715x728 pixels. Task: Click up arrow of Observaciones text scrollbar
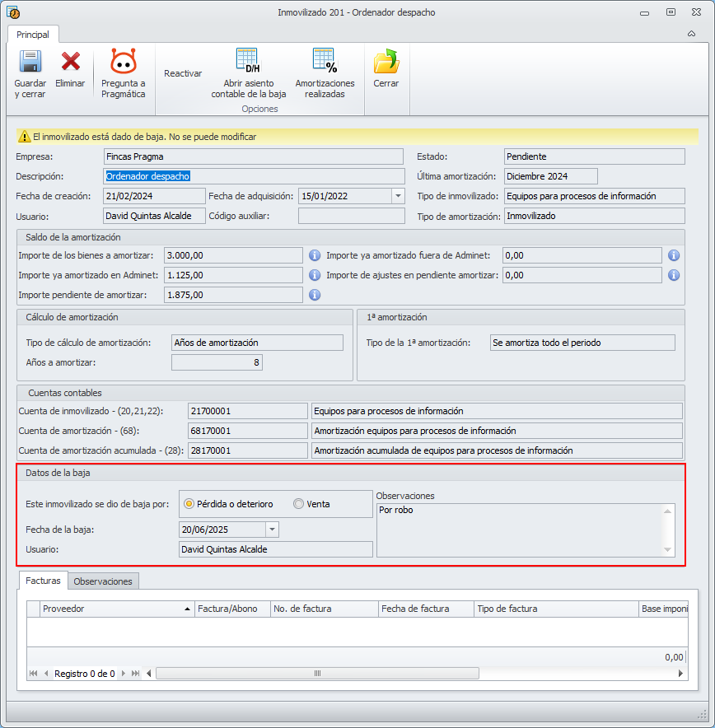tap(668, 511)
